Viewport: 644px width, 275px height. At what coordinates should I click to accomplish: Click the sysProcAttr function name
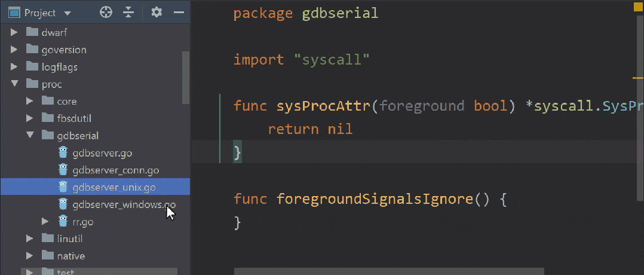pyautogui.click(x=324, y=106)
